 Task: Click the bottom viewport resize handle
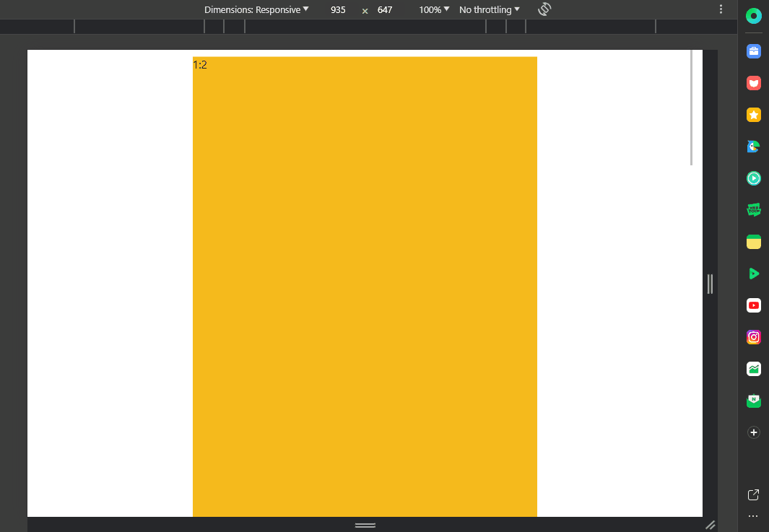point(365,525)
